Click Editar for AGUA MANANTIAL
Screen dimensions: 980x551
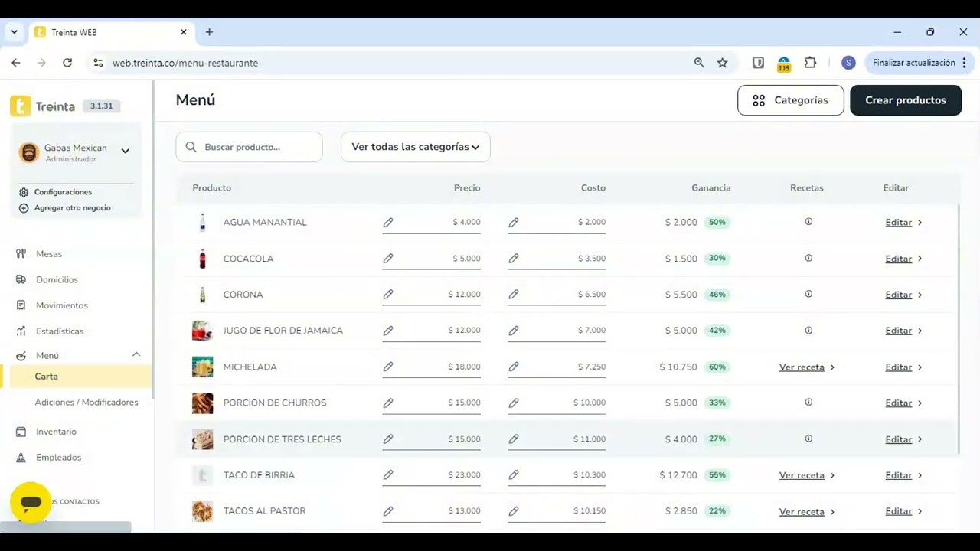tap(903, 223)
